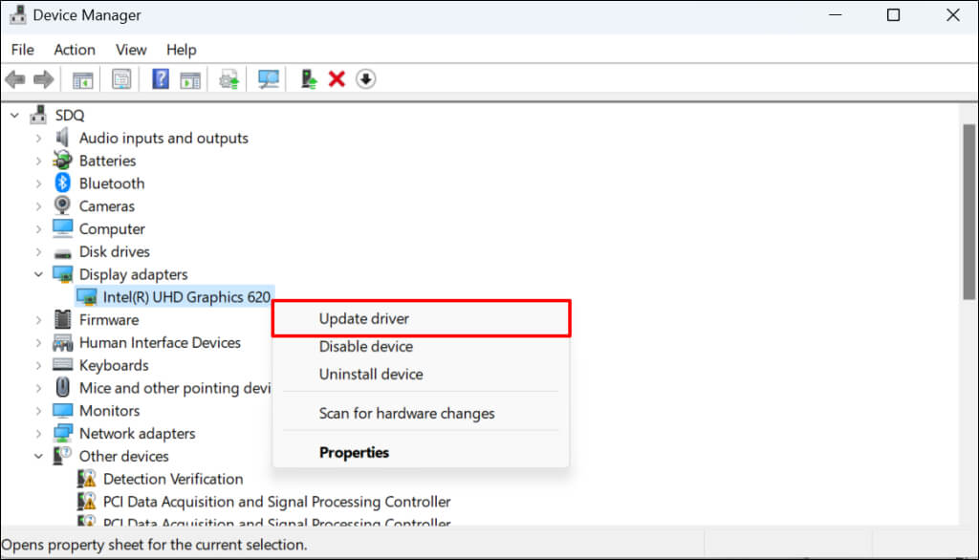Viewport: 979px width, 560px height.
Task: Expand the Batteries category
Action: pyautogui.click(x=38, y=162)
